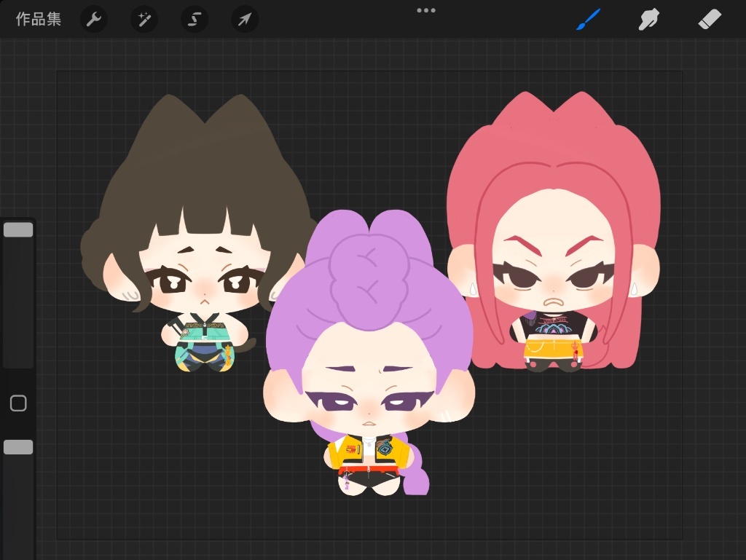
Task: Activate the Selection S tool
Action: (x=194, y=20)
